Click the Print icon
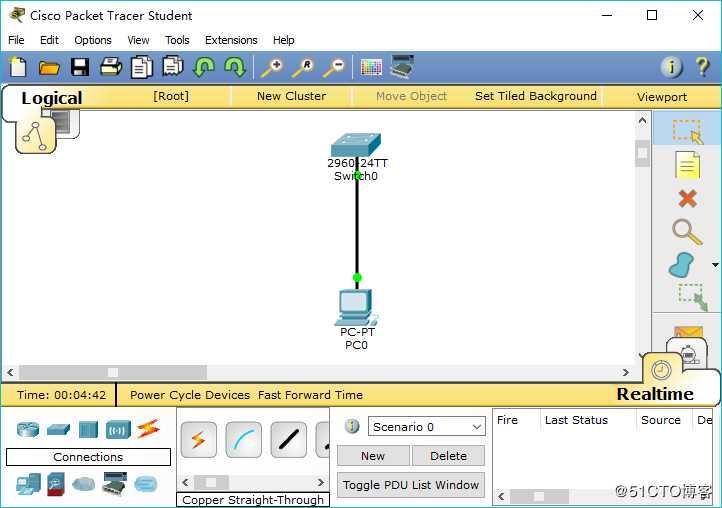722x508 pixels. click(111, 67)
